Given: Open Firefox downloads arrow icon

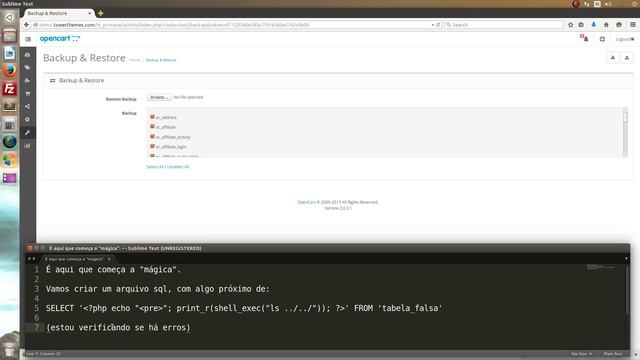Looking at the screenshot, I should 593,25.
